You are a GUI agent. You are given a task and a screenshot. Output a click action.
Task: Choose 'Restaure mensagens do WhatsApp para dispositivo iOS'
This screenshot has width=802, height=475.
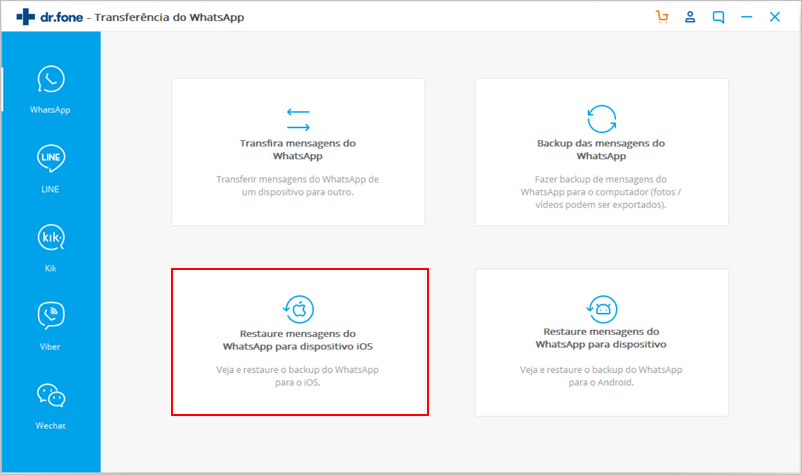[298, 340]
